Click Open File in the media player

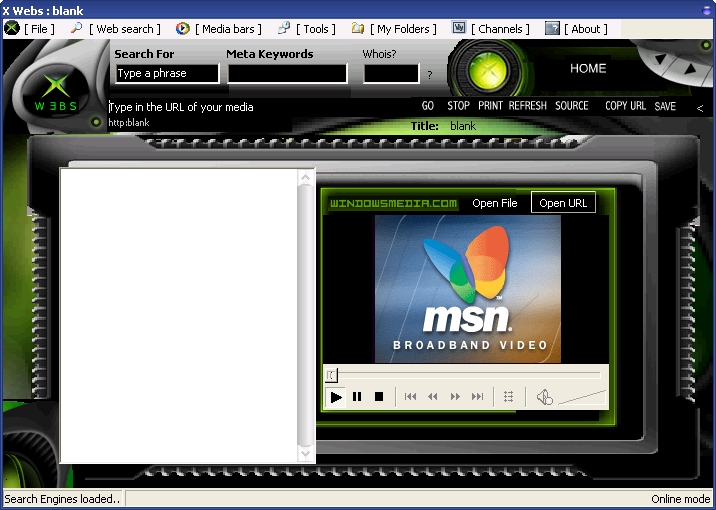tap(495, 203)
